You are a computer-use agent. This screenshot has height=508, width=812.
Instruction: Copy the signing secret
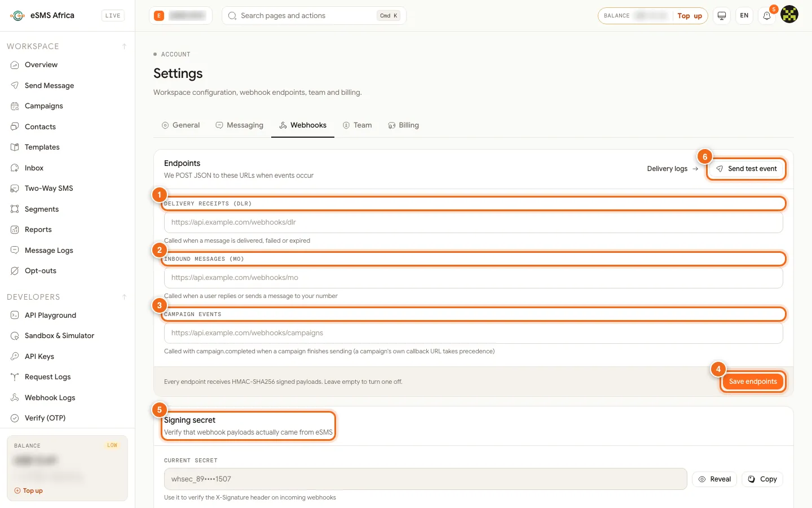tap(762, 479)
